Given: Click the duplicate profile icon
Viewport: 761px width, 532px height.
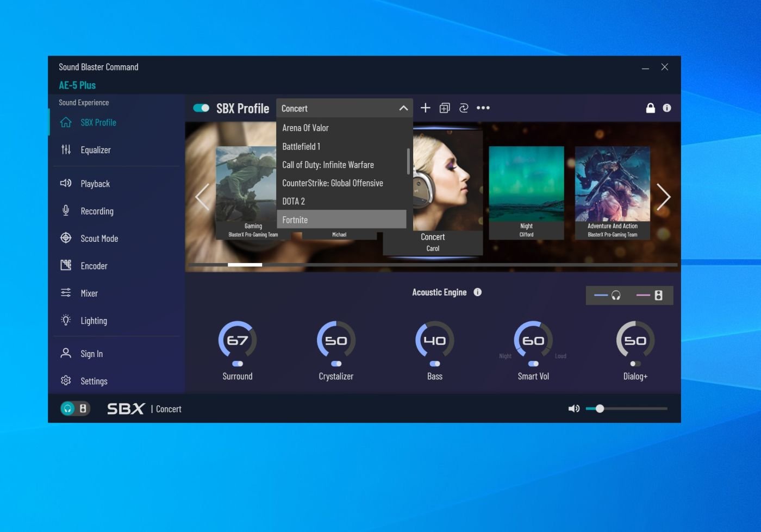Looking at the screenshot, I should [x=445, y=108].
